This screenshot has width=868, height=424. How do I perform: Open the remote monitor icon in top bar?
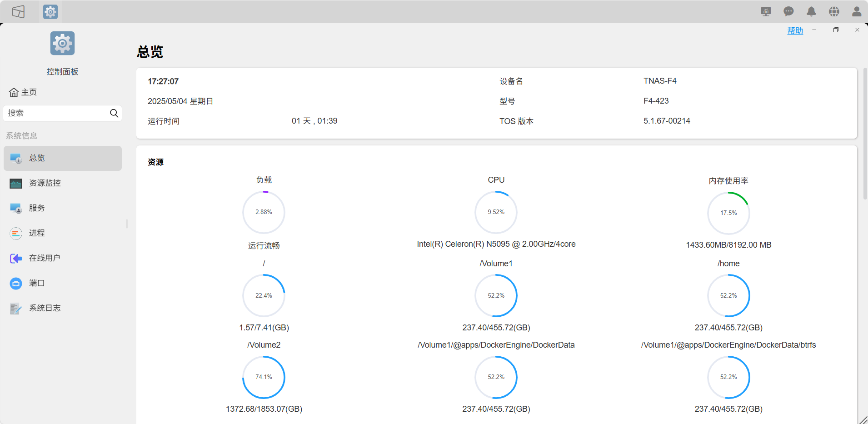point(766,11)
